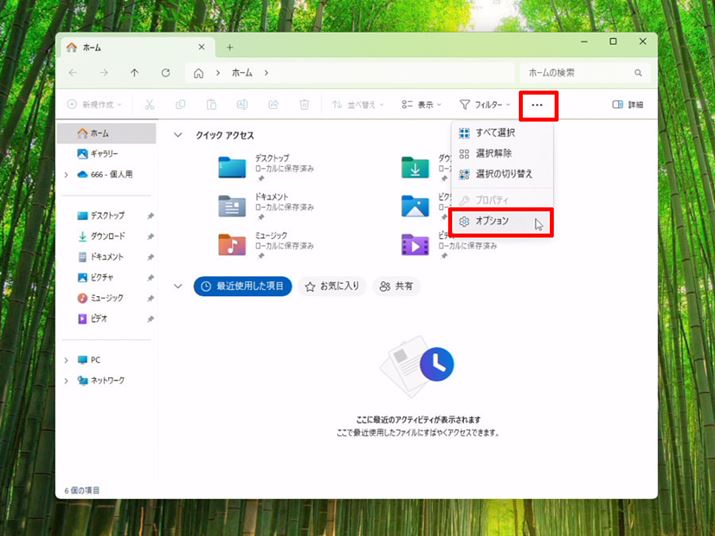Open the Gallery item in sidebar
This screenshot has width=715, height=536.
point(104,154)
